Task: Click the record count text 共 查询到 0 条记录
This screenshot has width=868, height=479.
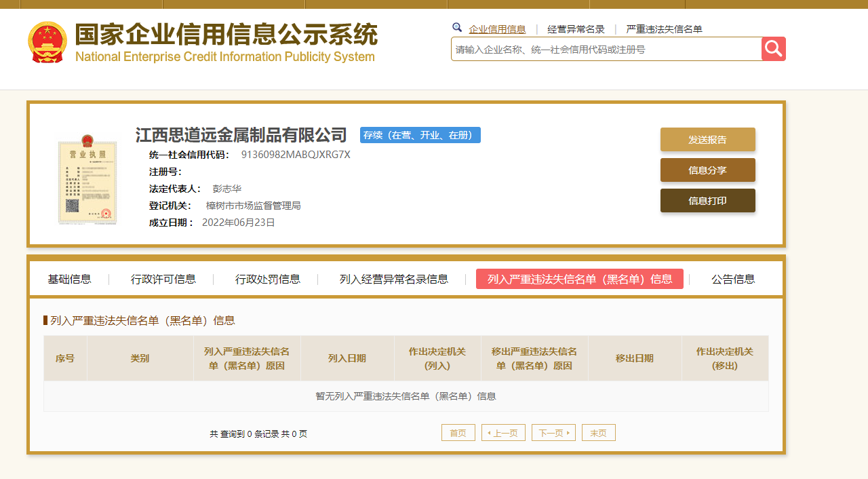Action: [x=244, y=434]
